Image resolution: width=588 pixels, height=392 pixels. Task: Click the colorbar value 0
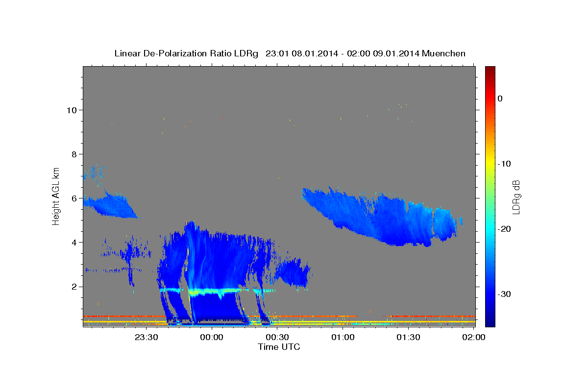pyautogui.click(x=500, y=98)
